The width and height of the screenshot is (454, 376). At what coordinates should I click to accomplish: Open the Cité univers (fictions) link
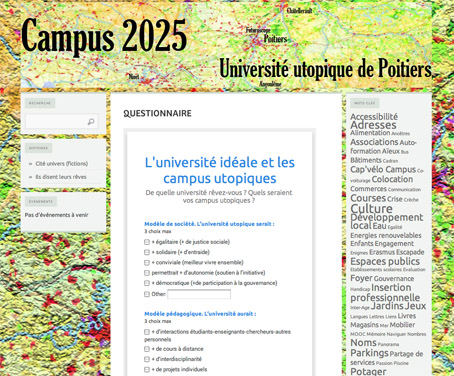(x=62, y=164)
